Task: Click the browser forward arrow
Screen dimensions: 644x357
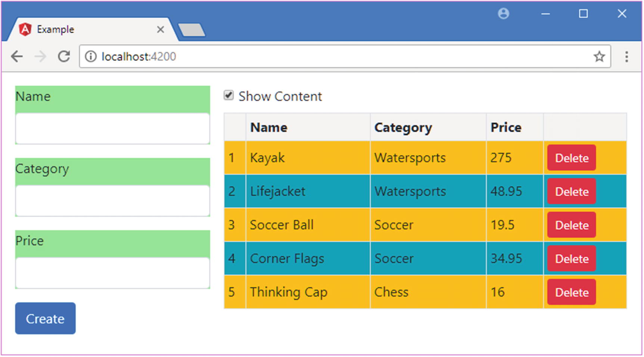Action: 40,57
